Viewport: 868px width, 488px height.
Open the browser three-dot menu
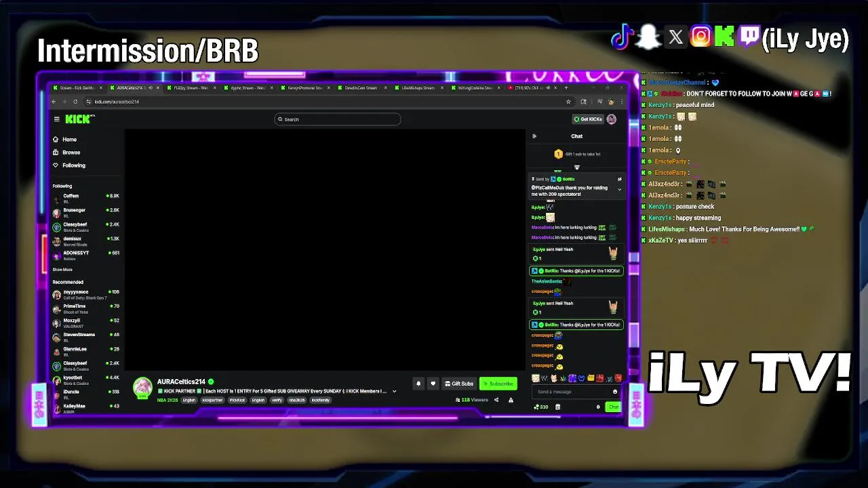(x=621, y=102)
